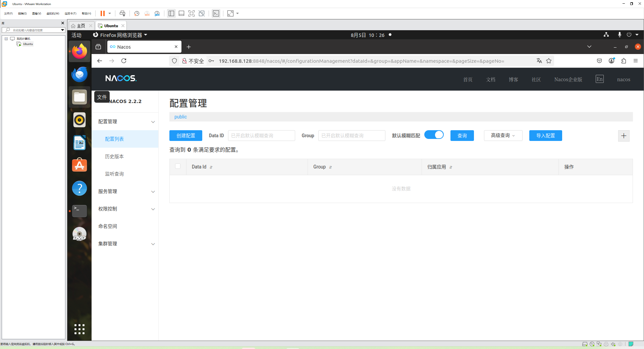644x349 pixels.
Task: Launch LibreOffice Writer from the dock
Action: point(79,143)
